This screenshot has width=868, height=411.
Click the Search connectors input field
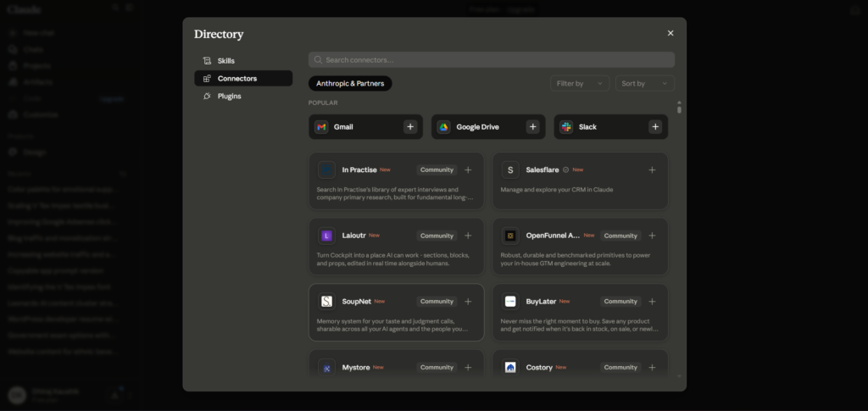[x=492, y=59]
